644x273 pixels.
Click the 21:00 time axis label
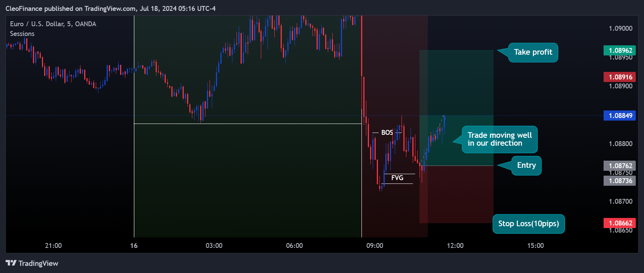click(53, 246)
